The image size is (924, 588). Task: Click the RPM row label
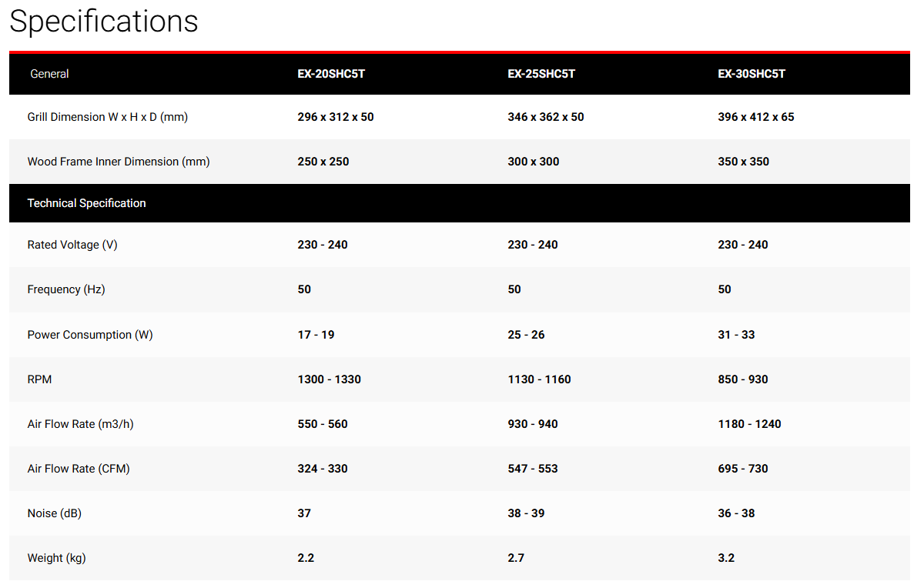[40, 379]
